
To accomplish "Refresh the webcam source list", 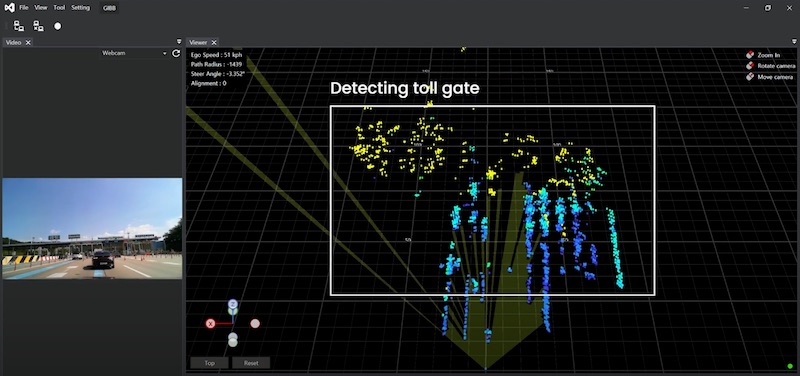I will click(176, 53).
